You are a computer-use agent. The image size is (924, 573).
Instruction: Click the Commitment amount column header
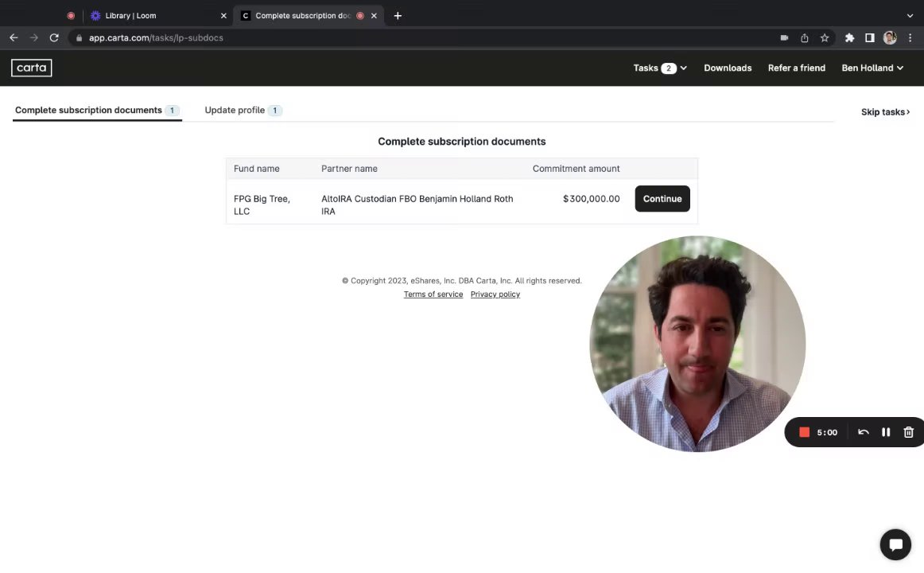pos(576,169)
